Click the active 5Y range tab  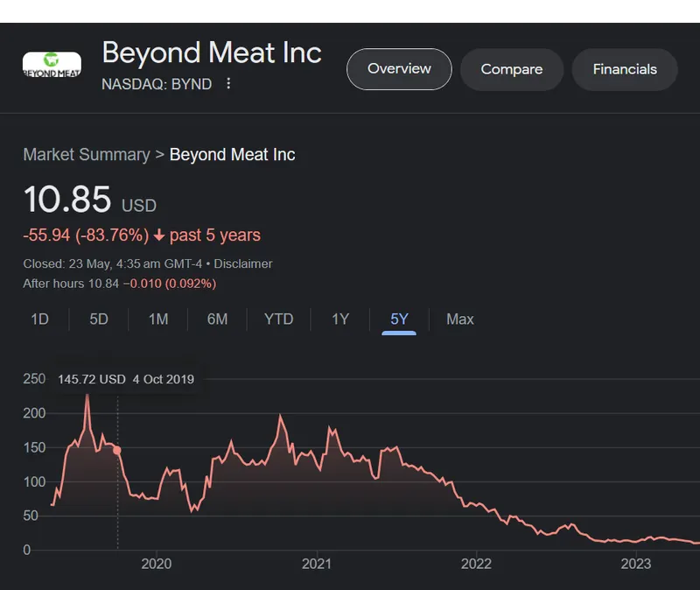(x=399, y=320)
